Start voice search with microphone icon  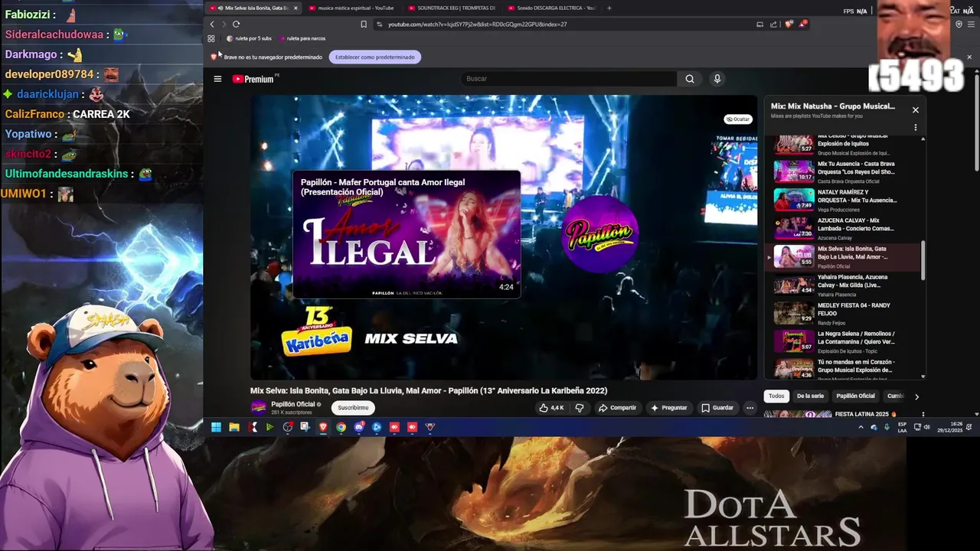point(717,79)
